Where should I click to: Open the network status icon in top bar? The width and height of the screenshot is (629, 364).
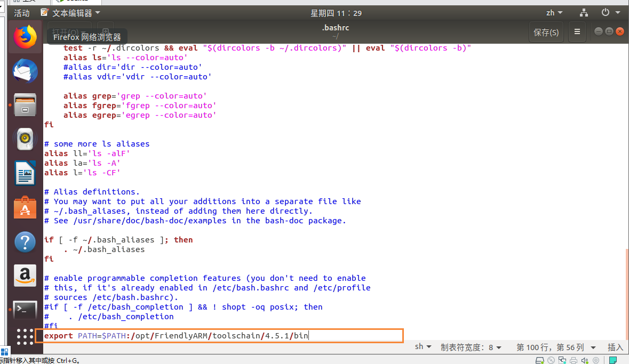[584, 13]
